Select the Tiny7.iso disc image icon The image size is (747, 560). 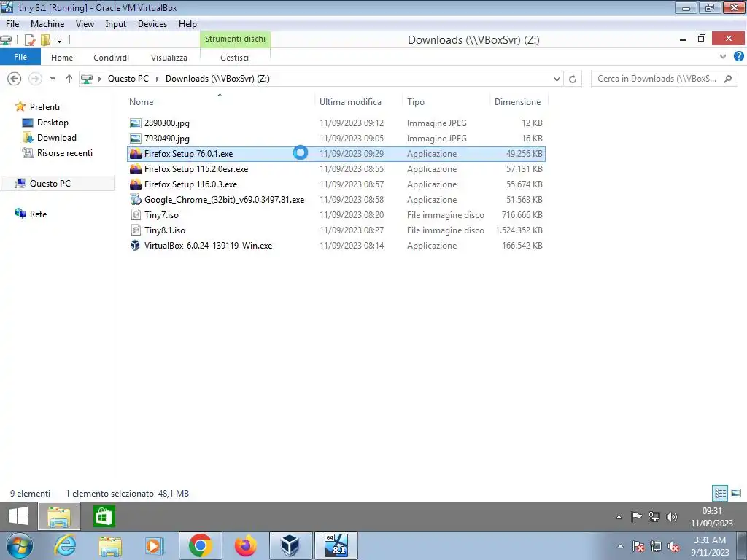(x=136, y=215)
